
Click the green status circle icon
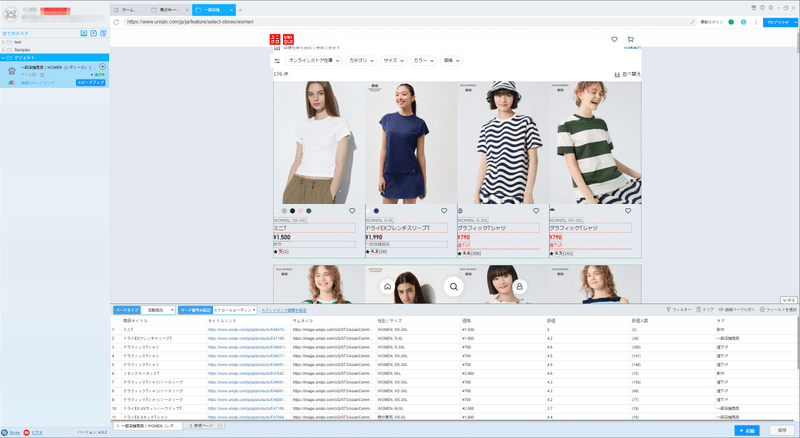pos(731,22)
